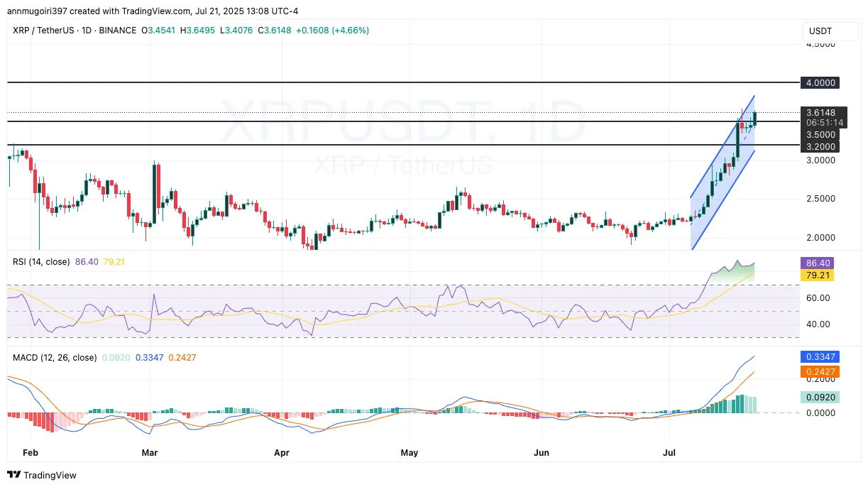
Task: Click the 3.5000 price level label
Action: 820,134
